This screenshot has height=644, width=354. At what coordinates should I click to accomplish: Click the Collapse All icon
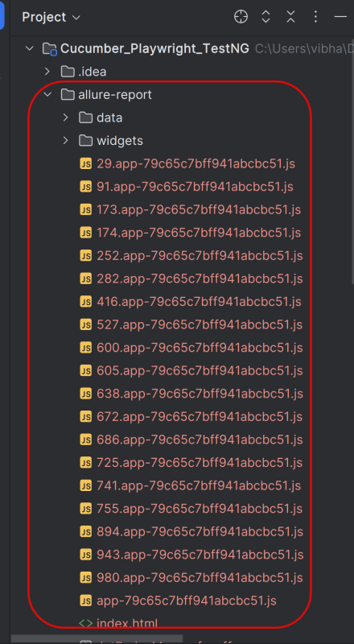pos(290,17)
